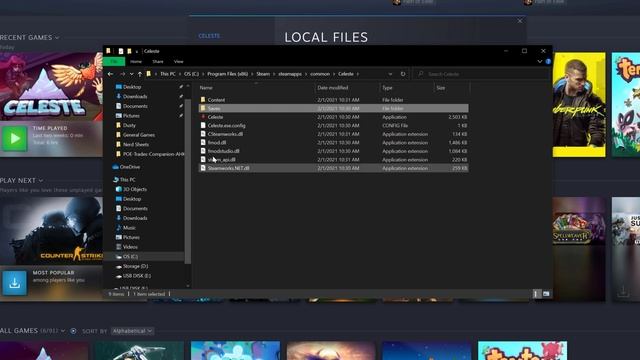The width and height of the screenshot is (640, 360).
Task: Open the Spellweaver game cover in Steam
Action: [x=579, y=249]
